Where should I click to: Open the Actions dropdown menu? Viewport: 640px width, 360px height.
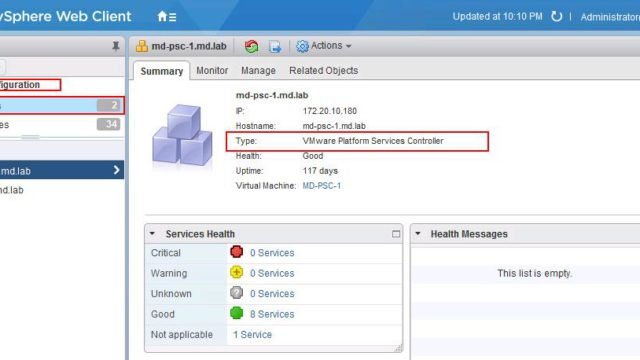331,46
